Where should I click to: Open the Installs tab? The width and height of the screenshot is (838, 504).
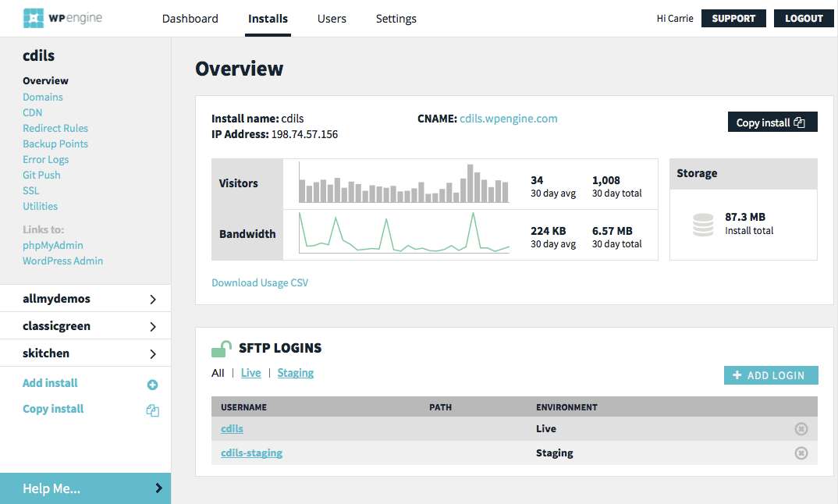click(268, 19)
